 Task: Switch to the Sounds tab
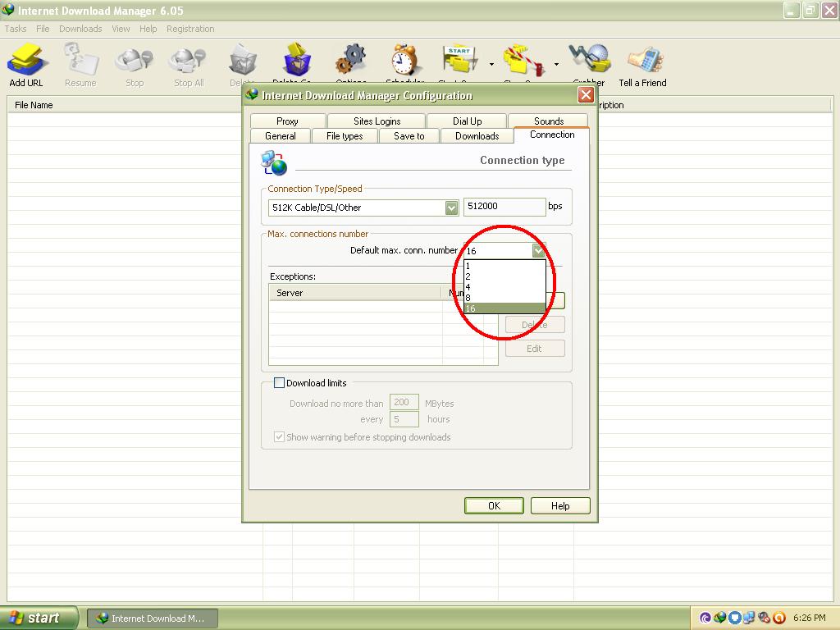(x=549, y=121)
